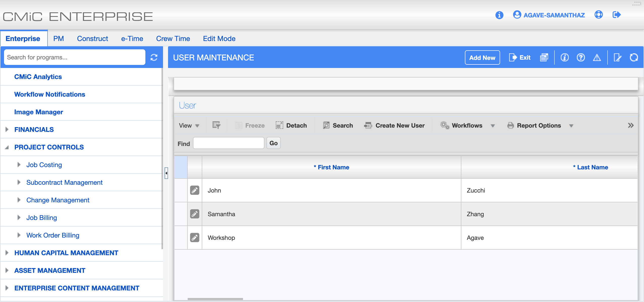Screen dimensions: 644x302
Task: Open the View dropdown menu
Action: pyautogui.click(x=189, y=125)
